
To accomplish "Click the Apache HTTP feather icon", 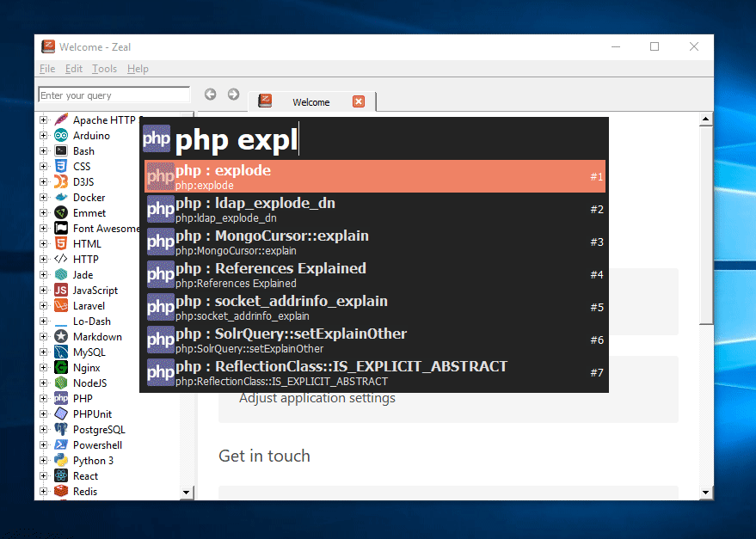I will point(61,119).
